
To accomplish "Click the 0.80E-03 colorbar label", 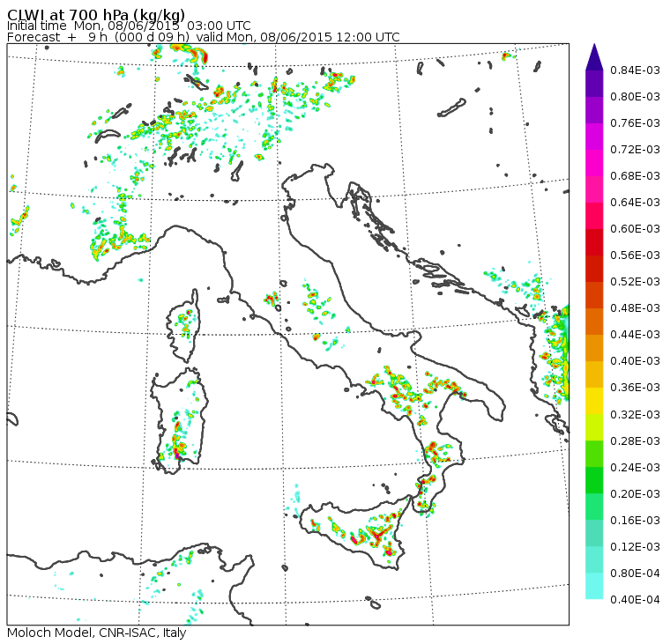I will (x=635, y=97).
